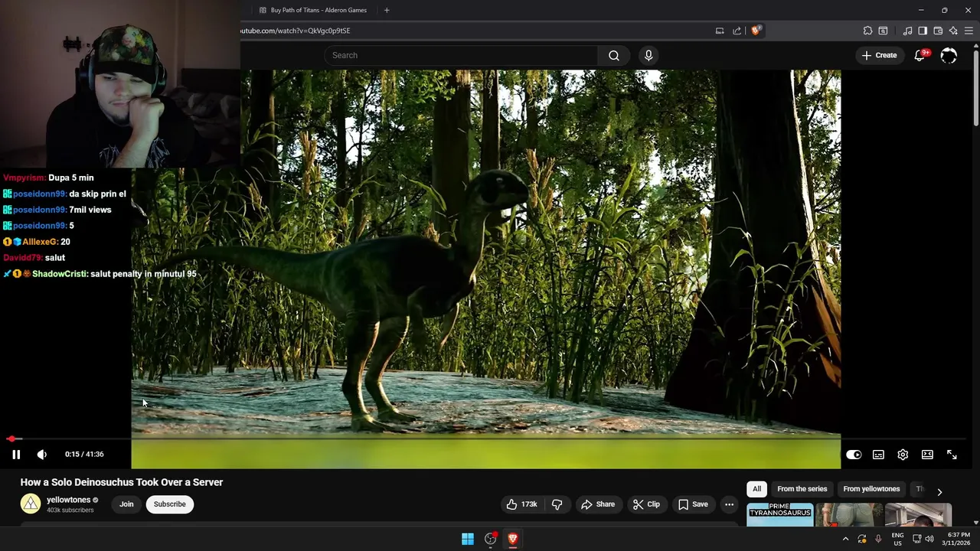The width and height of the screenshot is (980, 551).
Task: Dislike the video
Action: click(x=557, y=504)
